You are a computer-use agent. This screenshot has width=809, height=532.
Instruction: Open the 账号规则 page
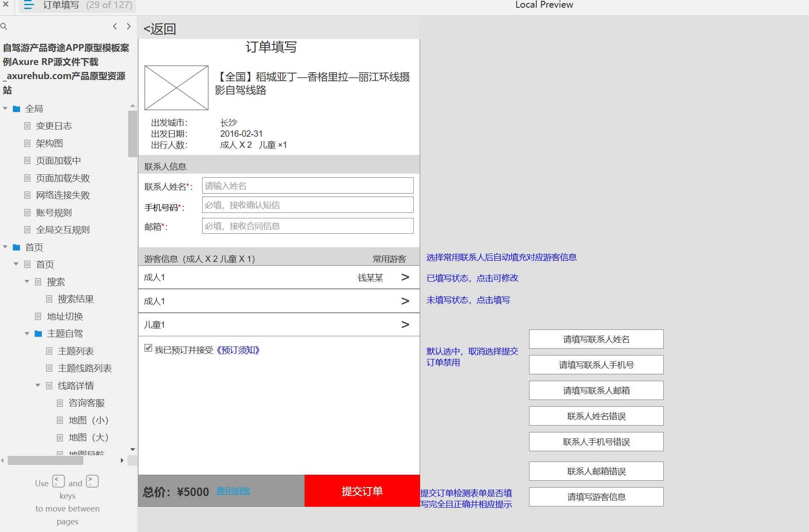click(54, 212)
